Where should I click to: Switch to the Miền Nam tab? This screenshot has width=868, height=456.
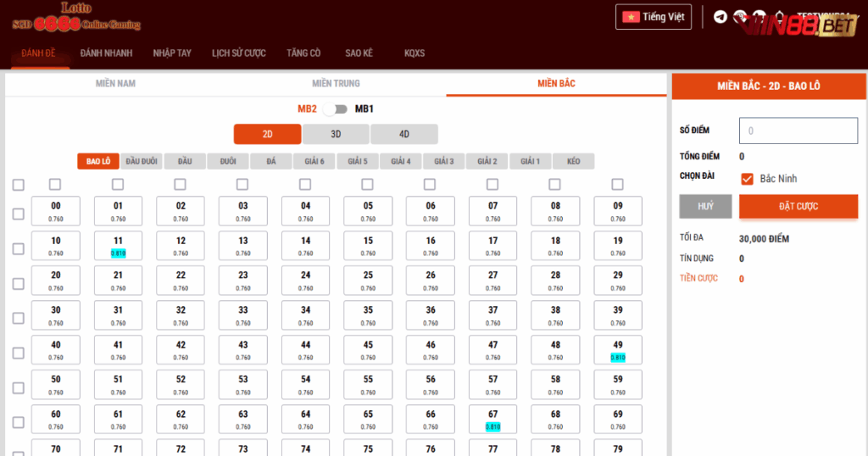(x=115, y=83)
